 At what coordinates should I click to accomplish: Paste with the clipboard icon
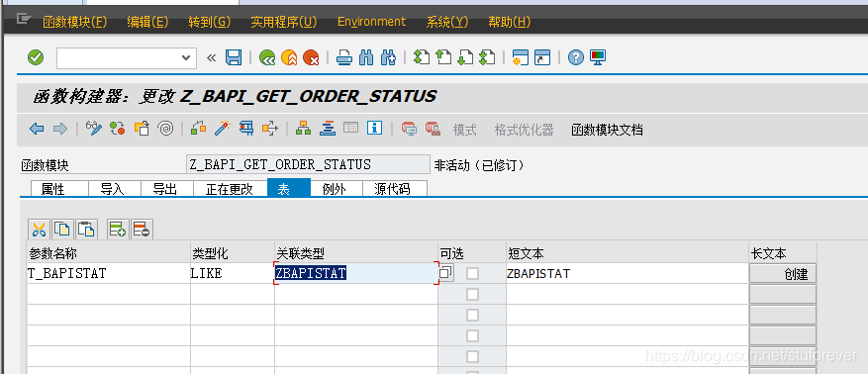pos(86,229)
